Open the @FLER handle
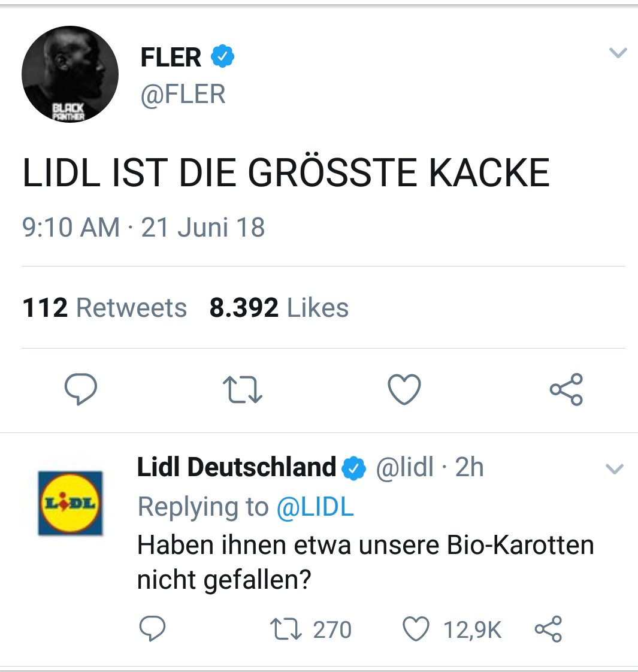 click(x=183, y=95)
